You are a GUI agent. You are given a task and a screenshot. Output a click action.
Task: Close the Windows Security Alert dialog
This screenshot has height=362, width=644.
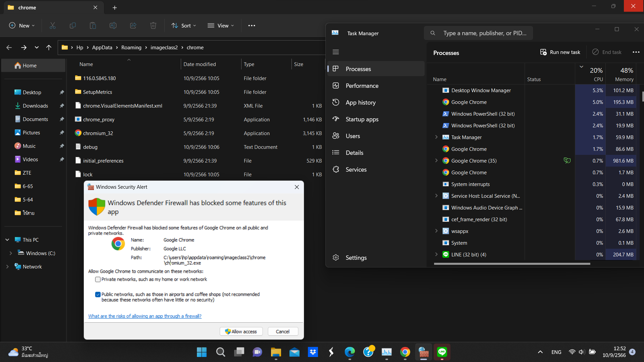(297, 187)
